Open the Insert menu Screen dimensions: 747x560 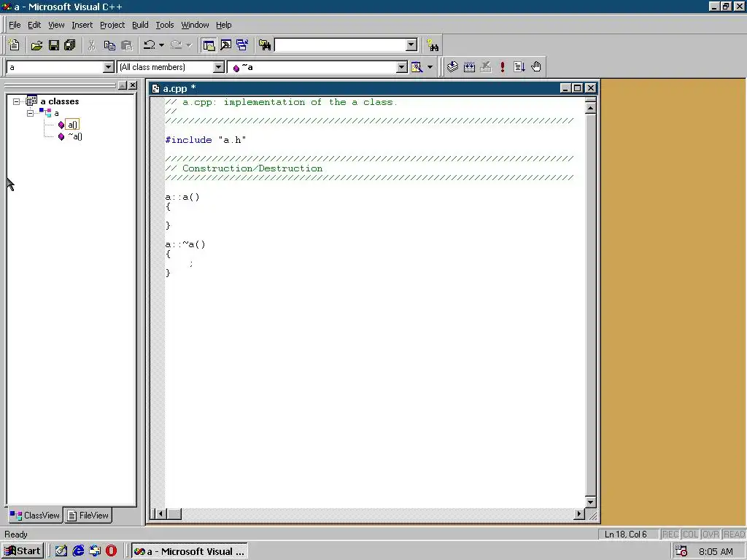pyautogui.click(x=82, y=25)
